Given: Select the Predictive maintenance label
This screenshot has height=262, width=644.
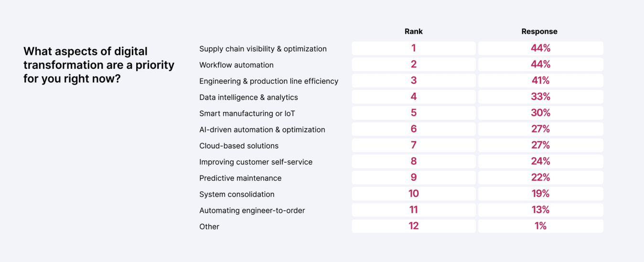Looking at the screenshot, I should [240, 178].
